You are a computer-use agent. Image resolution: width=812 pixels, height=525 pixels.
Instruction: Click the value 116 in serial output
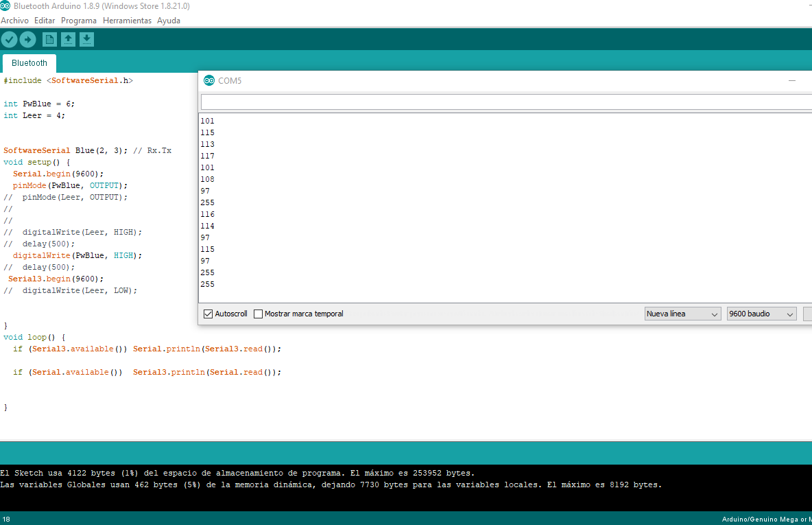208,214
